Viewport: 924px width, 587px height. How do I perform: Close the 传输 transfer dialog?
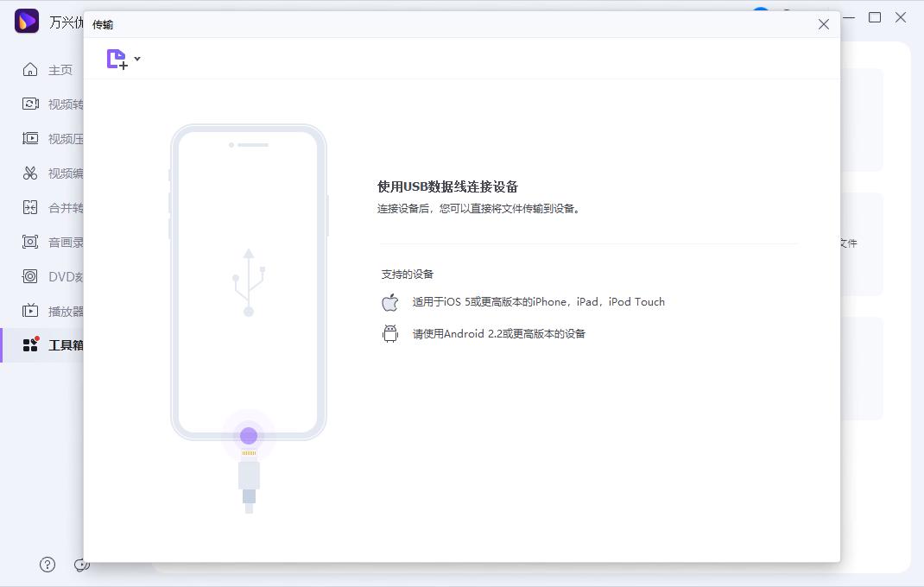point(823,24)
